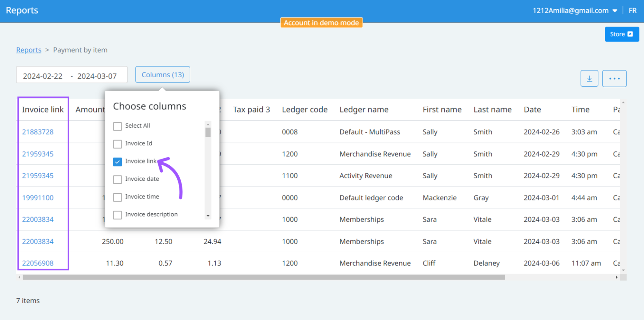Click the Gray last name cell
Viewport: 644px width, 320px height.
click(481, 198)
